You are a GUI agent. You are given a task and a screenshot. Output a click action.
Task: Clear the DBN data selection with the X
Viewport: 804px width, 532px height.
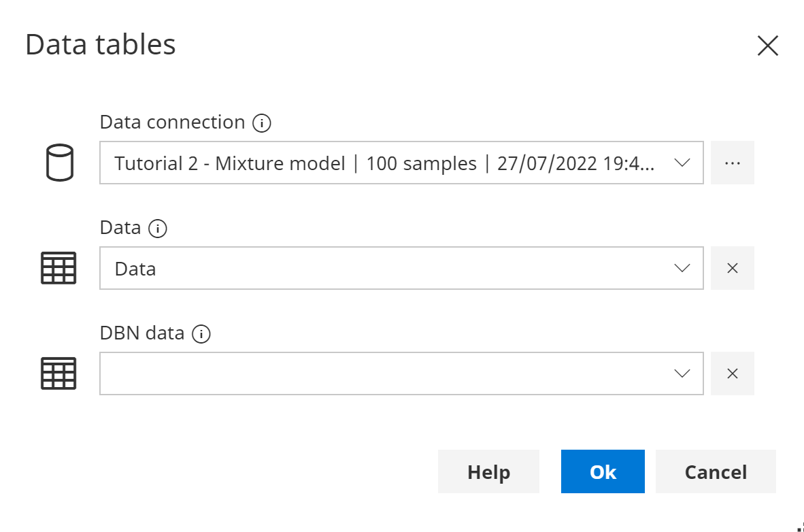pos(733,373)
